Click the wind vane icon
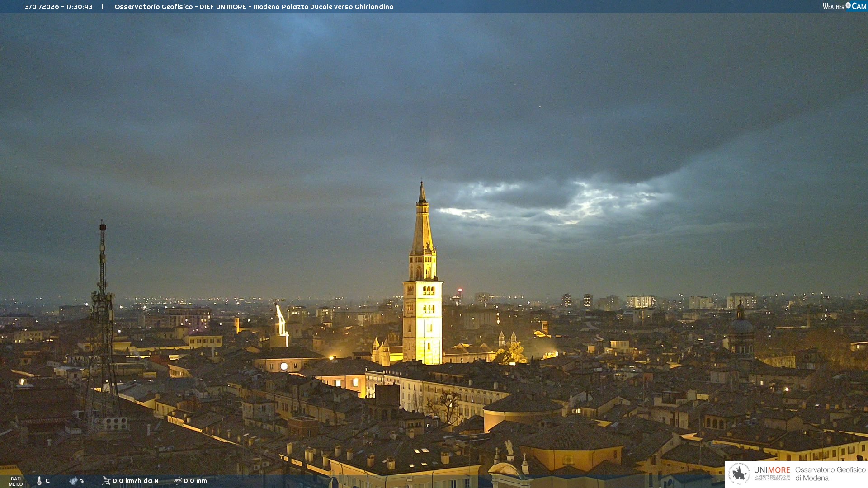 click(106, 481)
